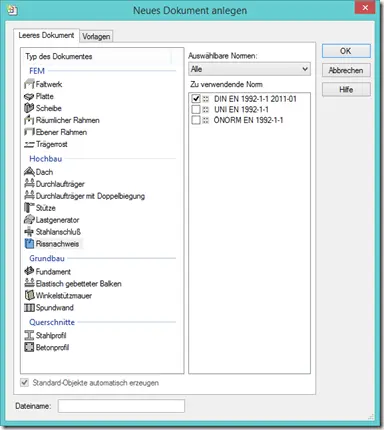This screenshot has width=384, height=430.
Task: Click the icon beside DIN EN 1992-1-1 2011-01
Action: [206, 99]
